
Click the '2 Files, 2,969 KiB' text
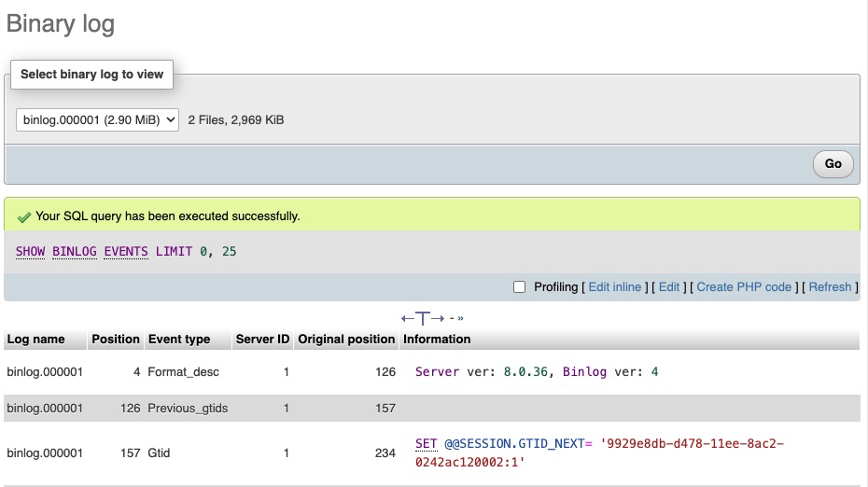pyautogui.click(x=236, y=120)
